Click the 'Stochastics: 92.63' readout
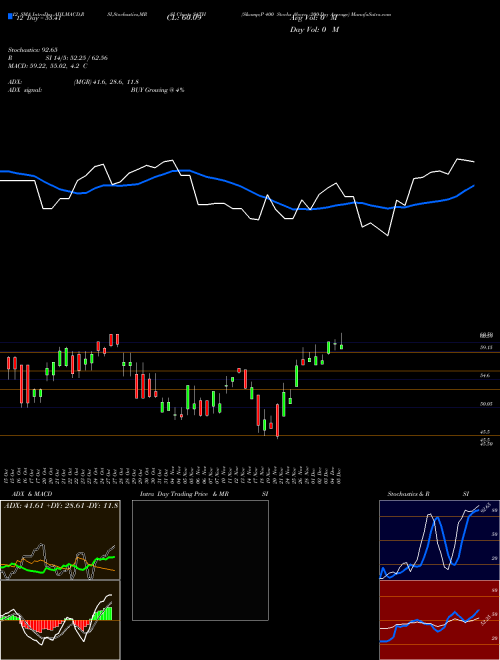Screen dimensions: 500x660 coord(32,50)
